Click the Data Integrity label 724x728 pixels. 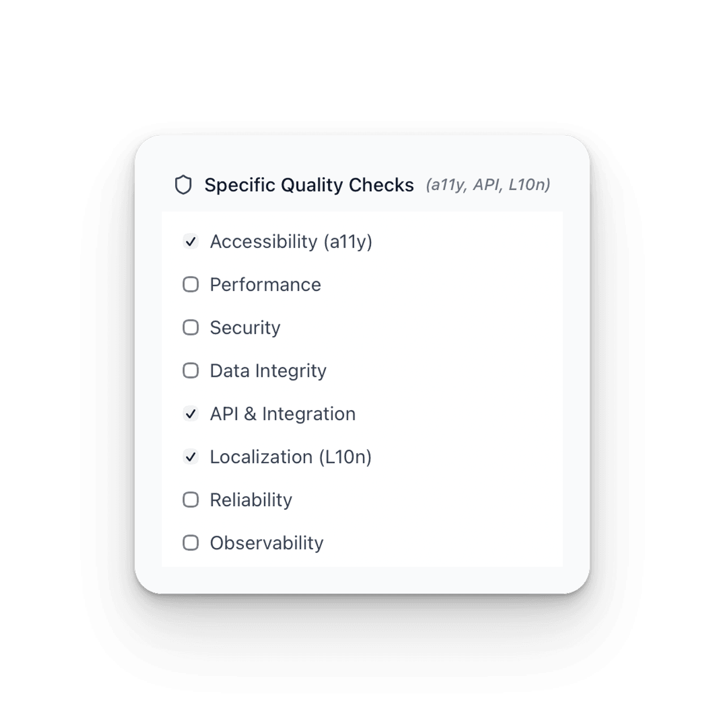click(x=268, y=371)
